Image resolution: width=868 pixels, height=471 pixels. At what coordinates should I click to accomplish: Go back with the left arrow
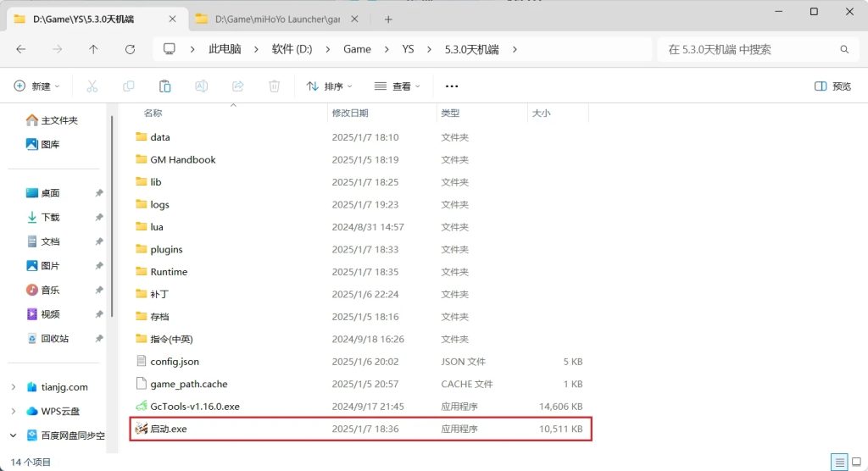click(x=21, y=49)
